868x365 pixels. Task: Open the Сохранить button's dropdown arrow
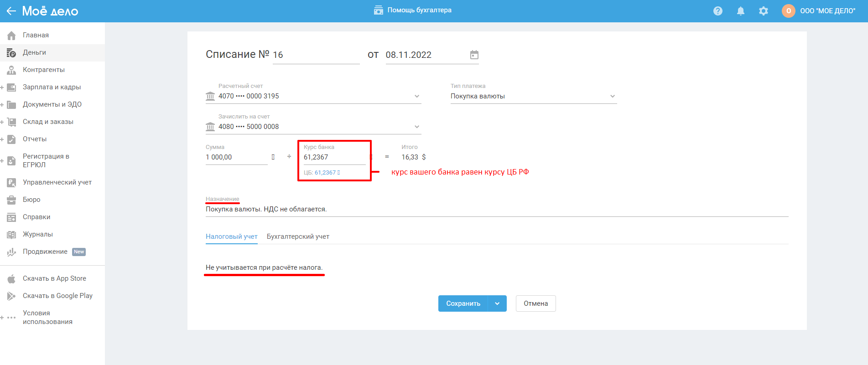point(497,303)
